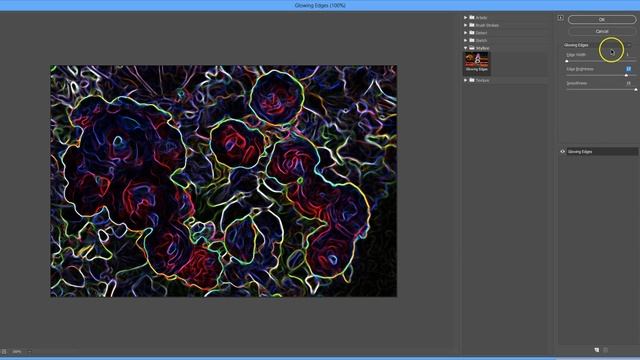This screenshot has width=640, height=360.
Task: Click the Artistic folder icon
Action: point(472,18)
